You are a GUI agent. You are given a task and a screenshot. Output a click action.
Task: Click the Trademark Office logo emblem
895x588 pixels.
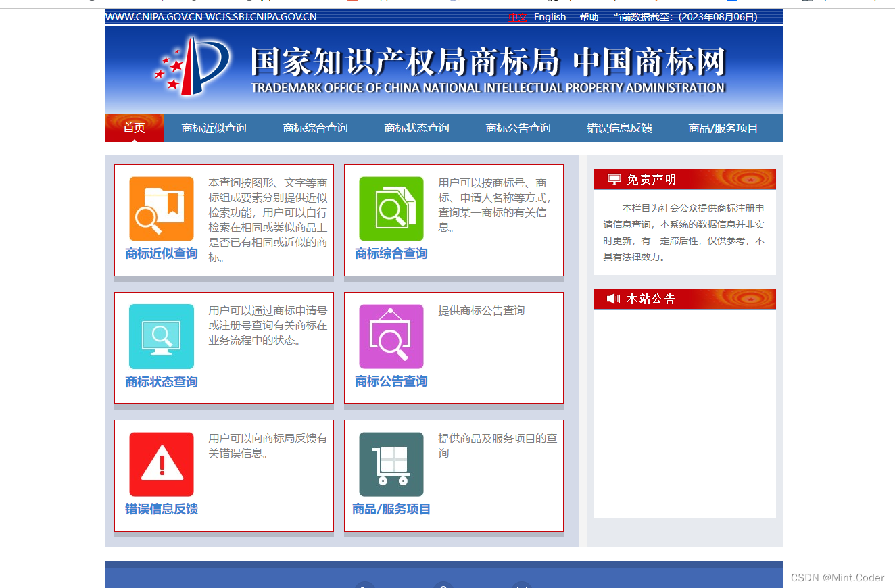[x=192, y=66]
